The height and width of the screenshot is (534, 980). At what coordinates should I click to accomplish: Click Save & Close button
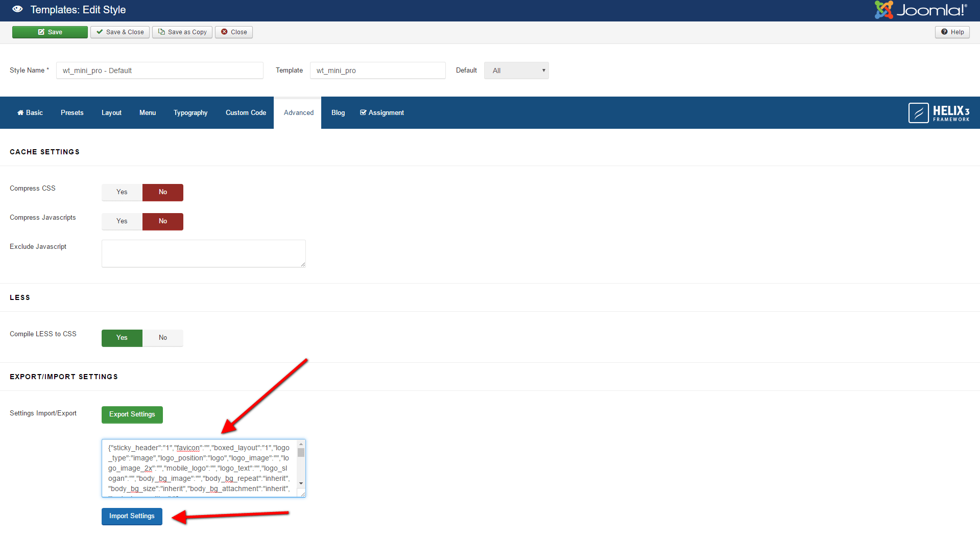pyautogui.click(x=120, y=32)
